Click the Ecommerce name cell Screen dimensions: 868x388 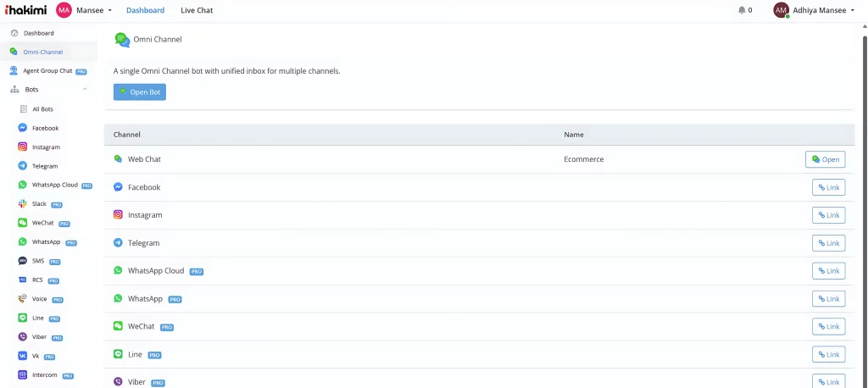583,159
